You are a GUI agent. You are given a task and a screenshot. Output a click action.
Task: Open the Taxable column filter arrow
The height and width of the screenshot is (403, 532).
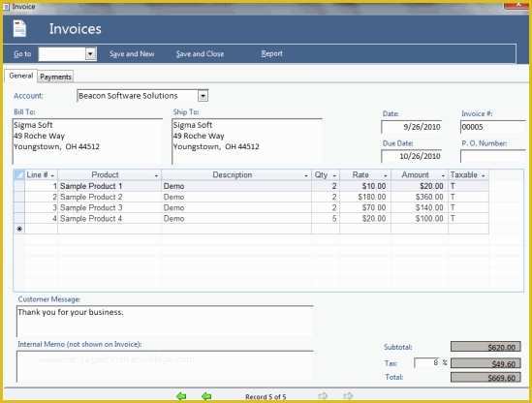point(484,175)
